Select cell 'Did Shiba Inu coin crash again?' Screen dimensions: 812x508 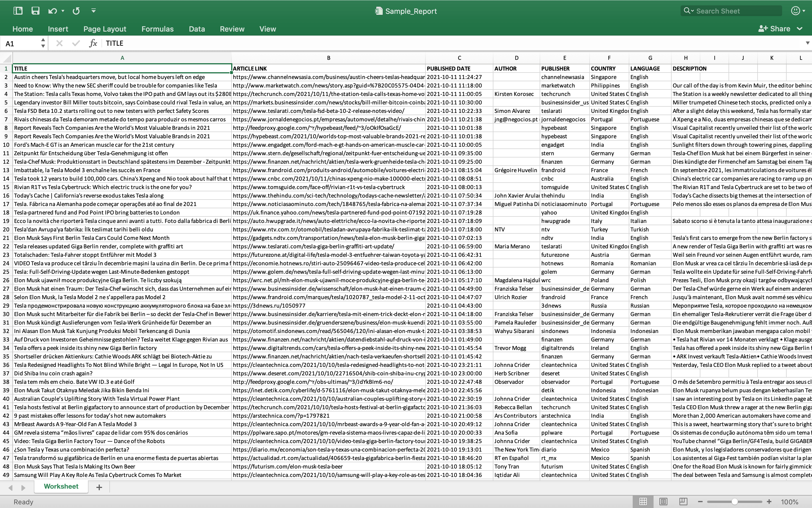(122, 374)
